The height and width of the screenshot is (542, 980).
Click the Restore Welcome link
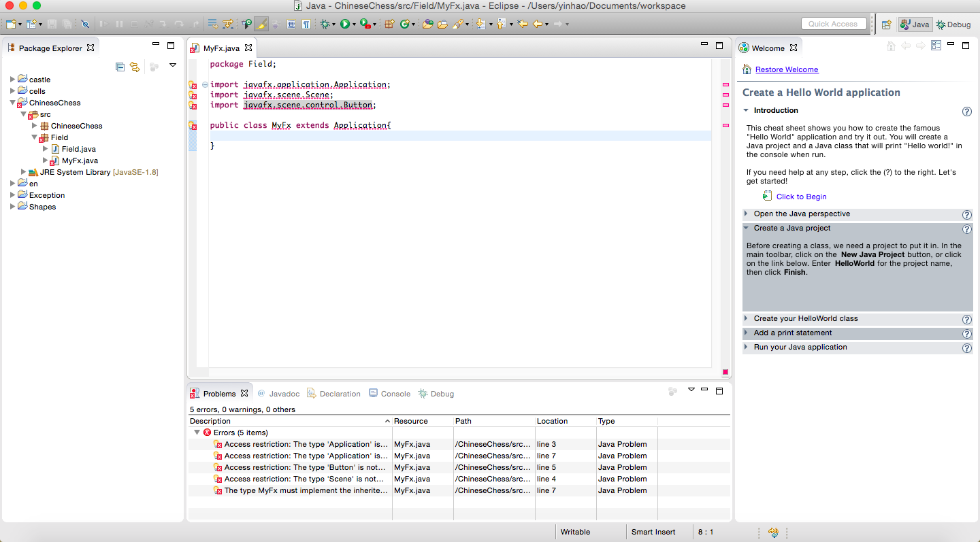pos(787,69)
